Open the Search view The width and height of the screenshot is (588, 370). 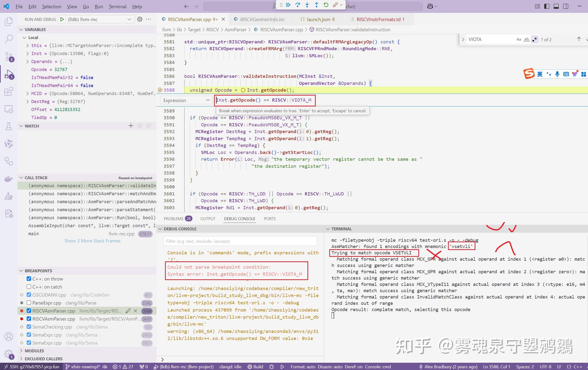9,39
